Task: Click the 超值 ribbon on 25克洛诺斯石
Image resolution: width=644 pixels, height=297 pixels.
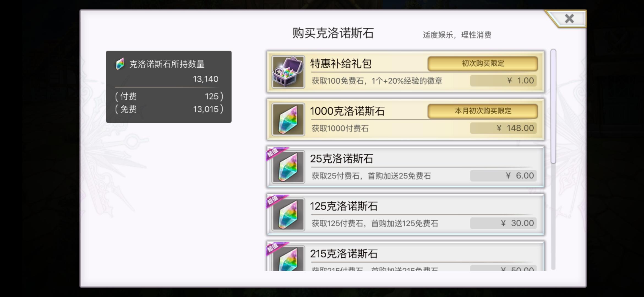Action: tap(276, 153)
